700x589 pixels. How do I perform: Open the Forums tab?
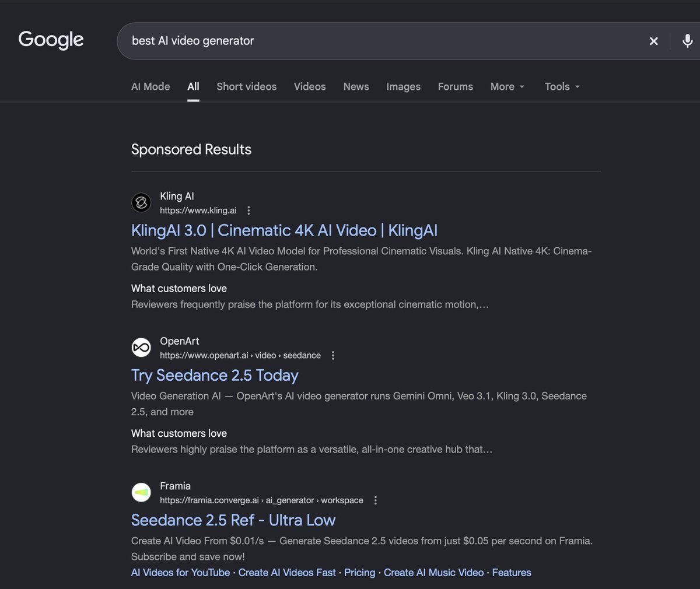(456, 86)
